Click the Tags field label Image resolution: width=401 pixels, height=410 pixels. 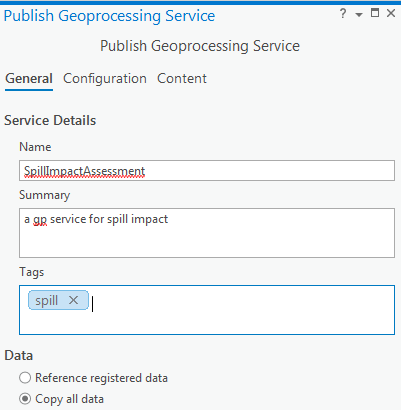[32, 272]
